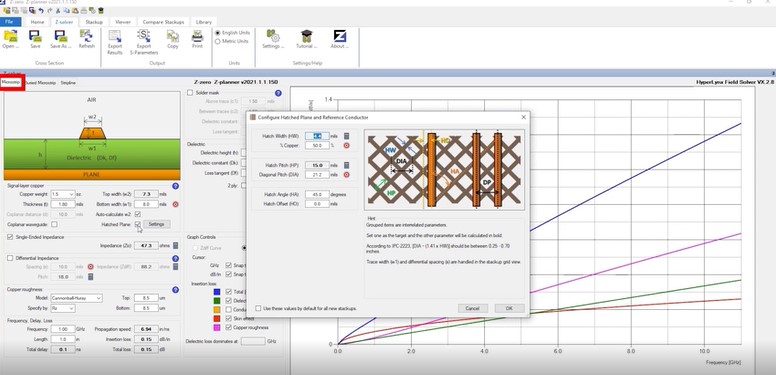Click OK in the Hatched Plane dialog
The image size is (776, 375).
(509, 308)
